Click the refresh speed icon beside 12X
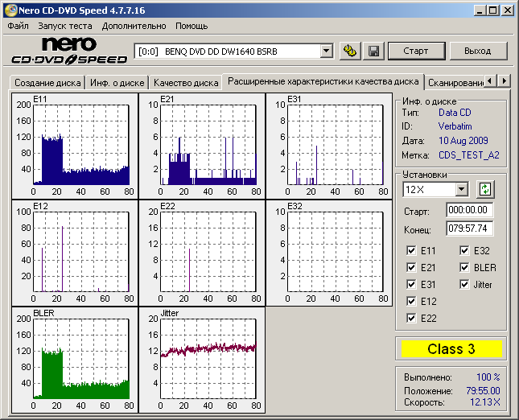 pos(485,189)
